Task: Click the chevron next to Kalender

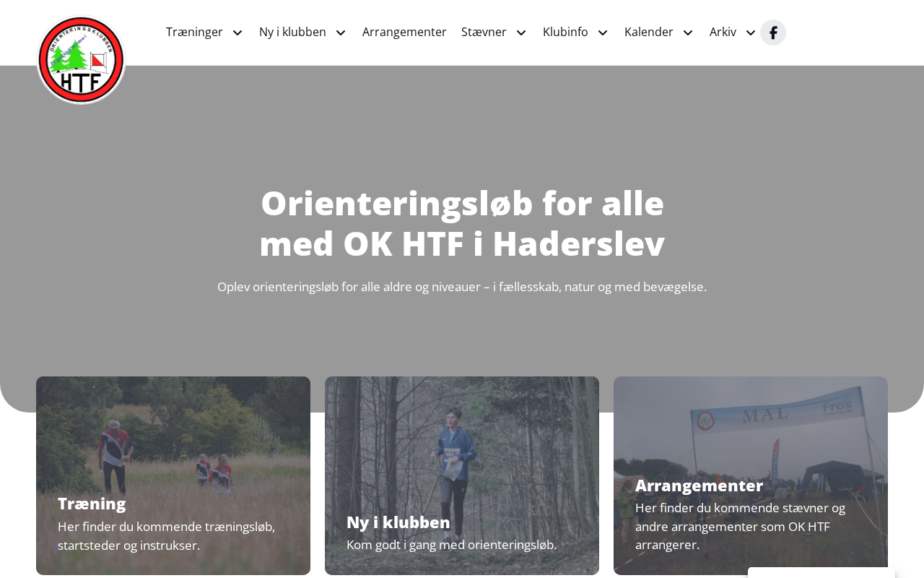Action: click(x=688, y=33)
